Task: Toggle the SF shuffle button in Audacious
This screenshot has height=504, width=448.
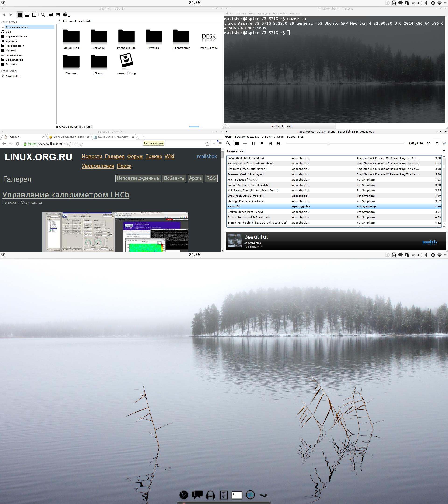Action: click(x=437, y=143)
